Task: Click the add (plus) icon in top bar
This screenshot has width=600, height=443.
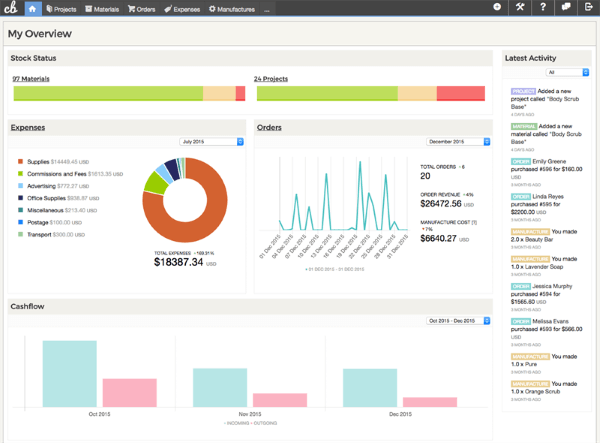Action: 498,8
